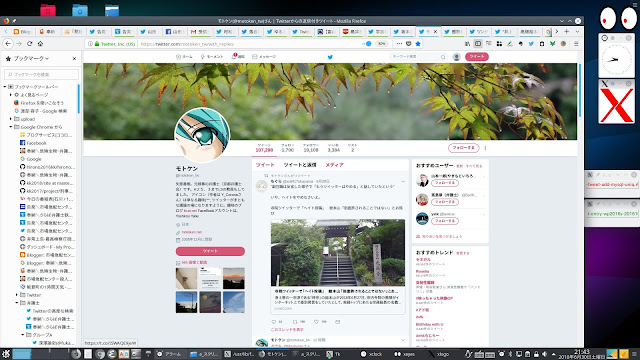Expand the 'upload' bookmark folder
This screenshot has width=640, height=360.
coord(11,119)
